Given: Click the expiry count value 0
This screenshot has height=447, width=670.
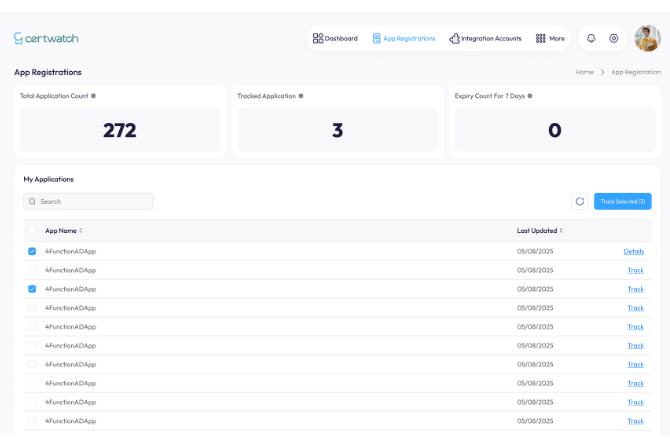Looking at the screenshot, I should click(x=555, y=130).
